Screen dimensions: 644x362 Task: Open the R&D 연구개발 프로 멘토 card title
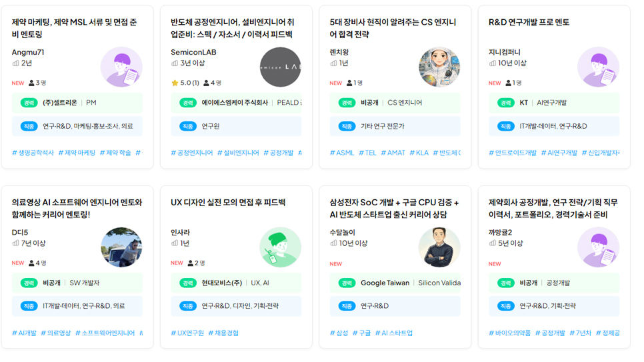pos(529,22)
